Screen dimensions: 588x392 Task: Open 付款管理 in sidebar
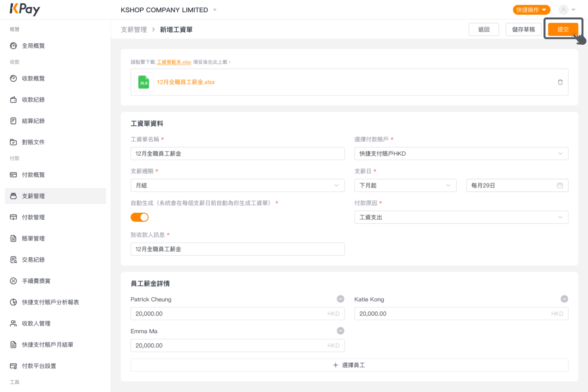coord(55,217)
